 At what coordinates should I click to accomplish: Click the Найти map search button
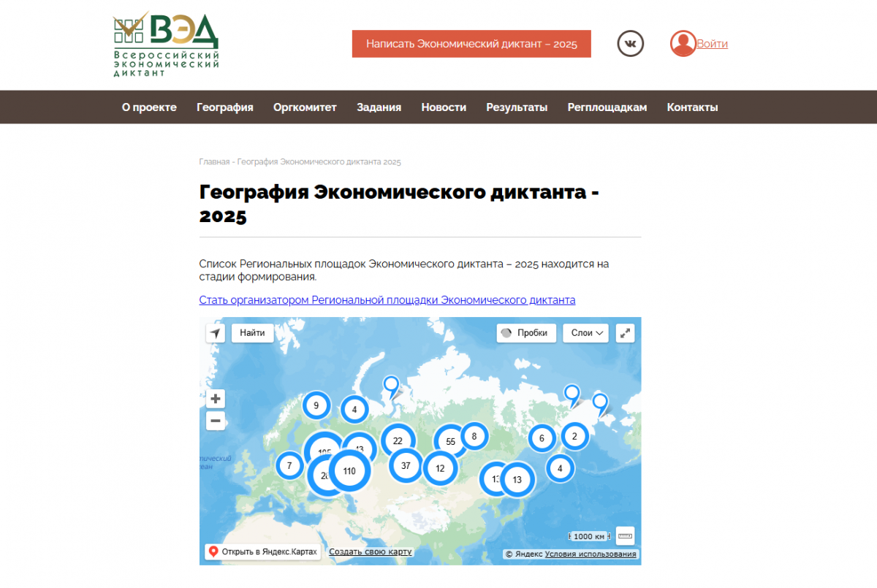252,333
